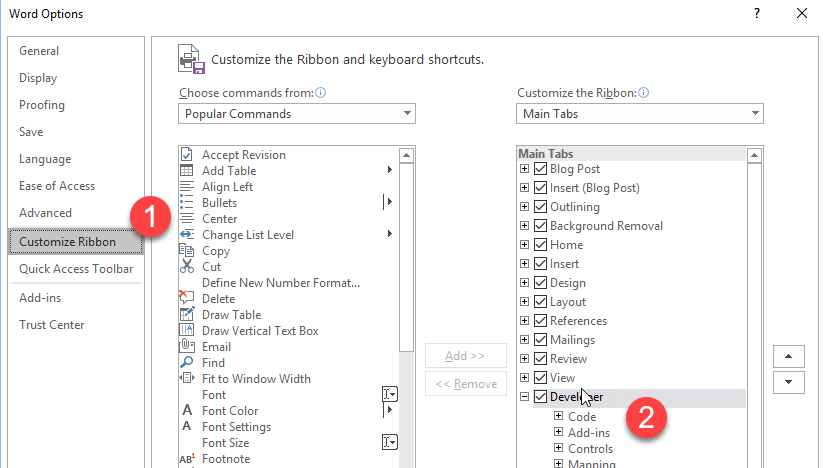Click the Footnote AB icon
823x468 pixels.
tap(187, 459)
